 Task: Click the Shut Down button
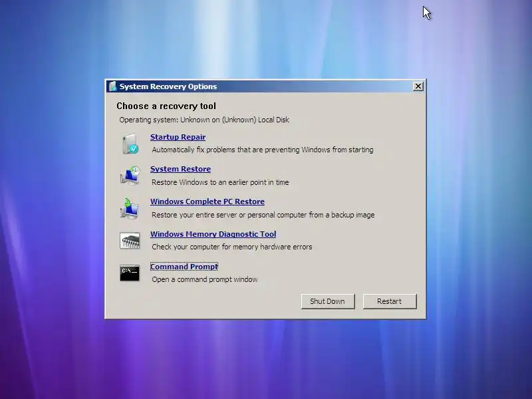[x=328, y=301]
